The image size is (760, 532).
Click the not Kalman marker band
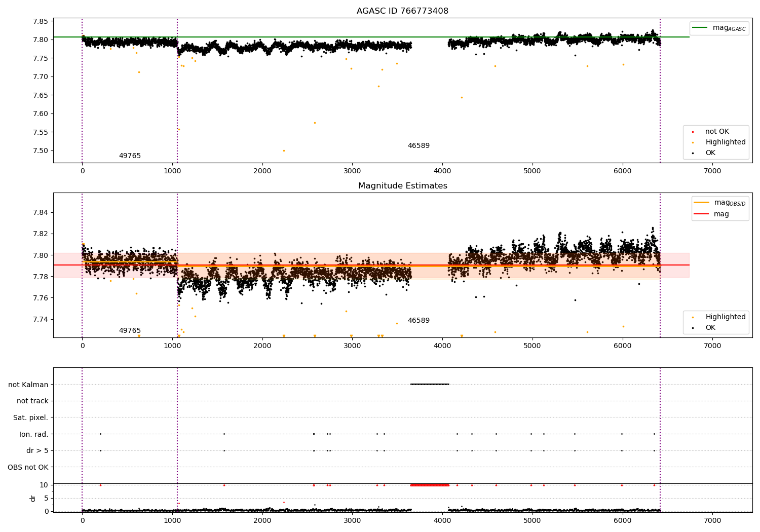pyautogui.click(x=430, y=384)
